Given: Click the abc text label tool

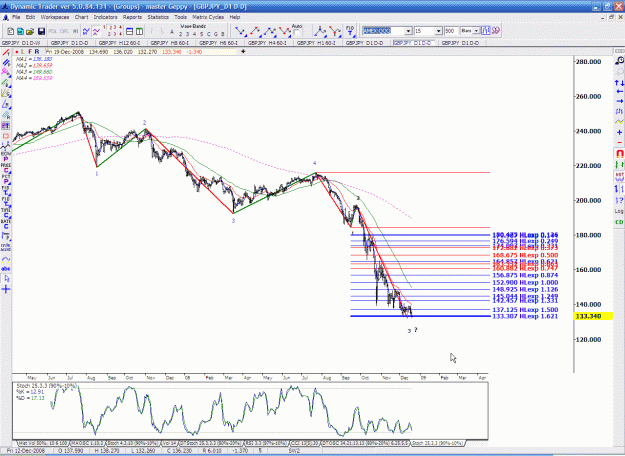Looking at the screenshot, I should tap(6, 269).
